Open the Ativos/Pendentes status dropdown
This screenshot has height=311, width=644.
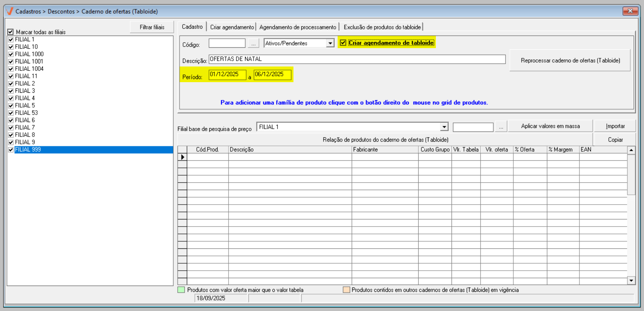pos(330,43)
